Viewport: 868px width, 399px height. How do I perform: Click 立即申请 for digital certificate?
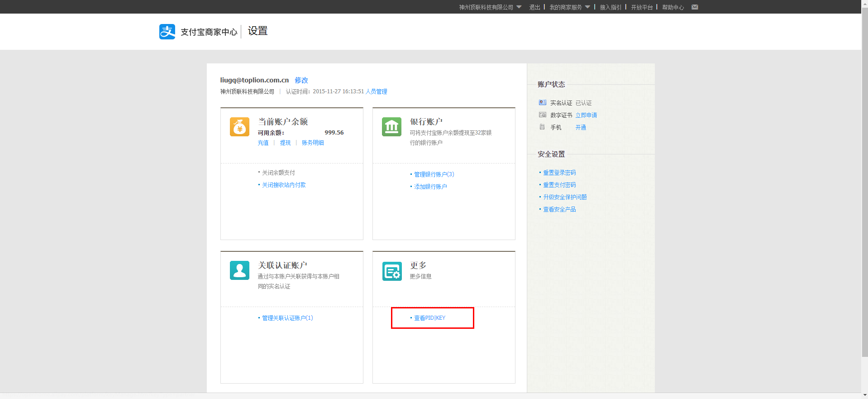tap(586, 115)
